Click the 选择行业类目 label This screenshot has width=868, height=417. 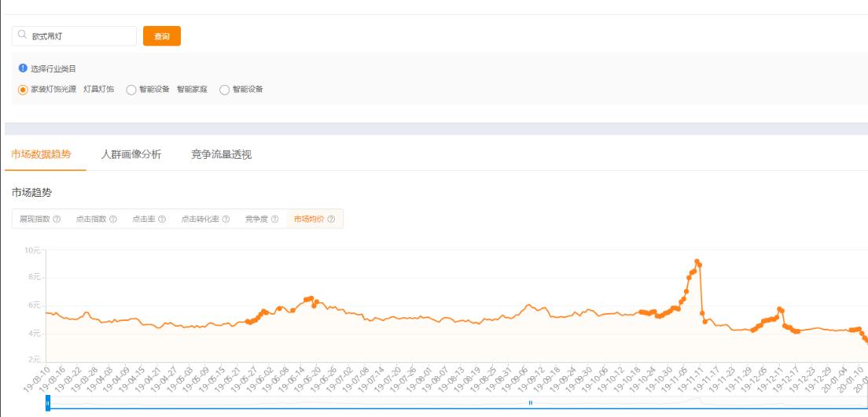pos(53,68)
